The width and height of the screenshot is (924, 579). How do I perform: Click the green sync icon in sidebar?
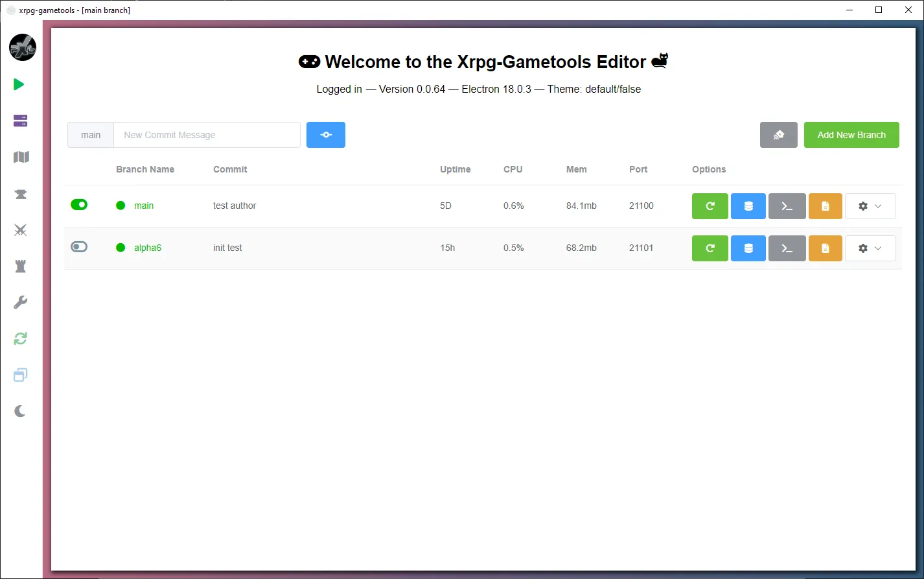click(x=19, y=338)
